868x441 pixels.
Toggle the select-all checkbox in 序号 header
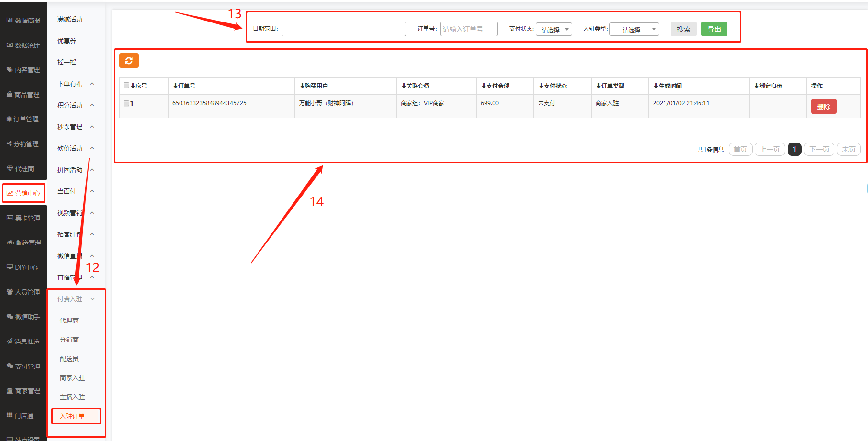126,86
